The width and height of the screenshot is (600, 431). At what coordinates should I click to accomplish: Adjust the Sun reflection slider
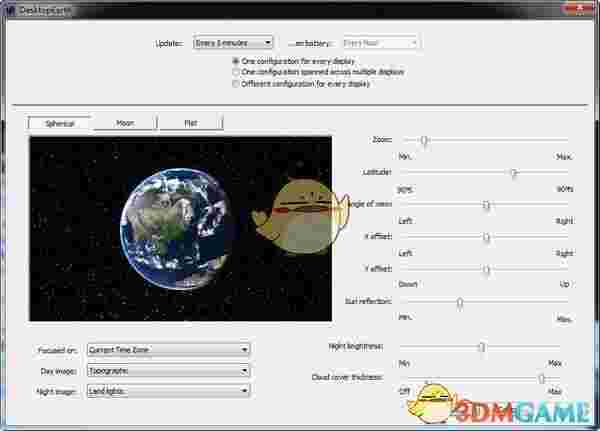[460, 302]
